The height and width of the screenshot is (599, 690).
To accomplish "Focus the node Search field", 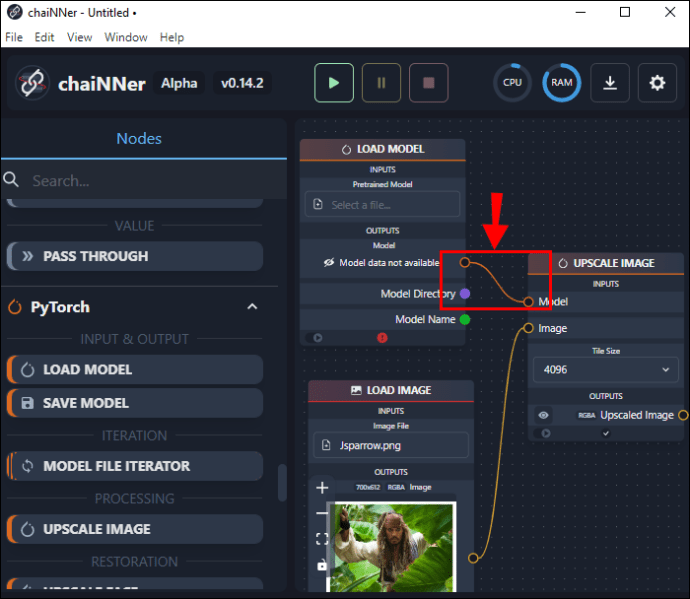I will [145, 180].
